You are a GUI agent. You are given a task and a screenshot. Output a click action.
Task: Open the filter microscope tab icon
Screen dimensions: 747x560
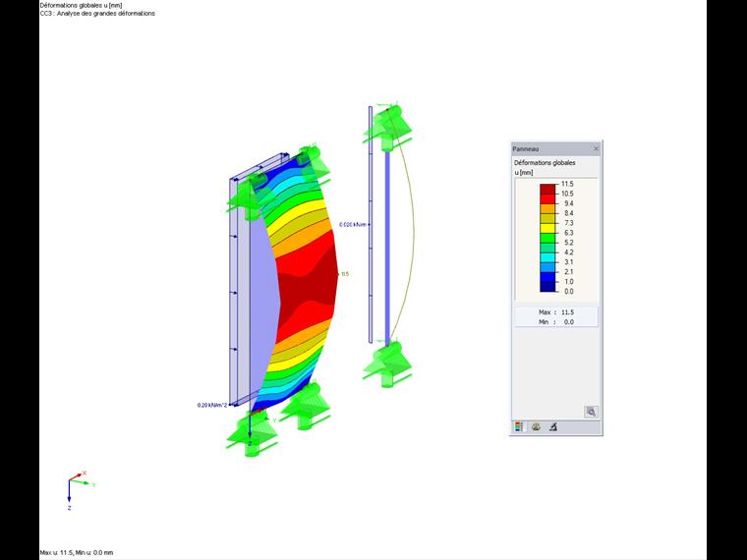pos(552,427)
